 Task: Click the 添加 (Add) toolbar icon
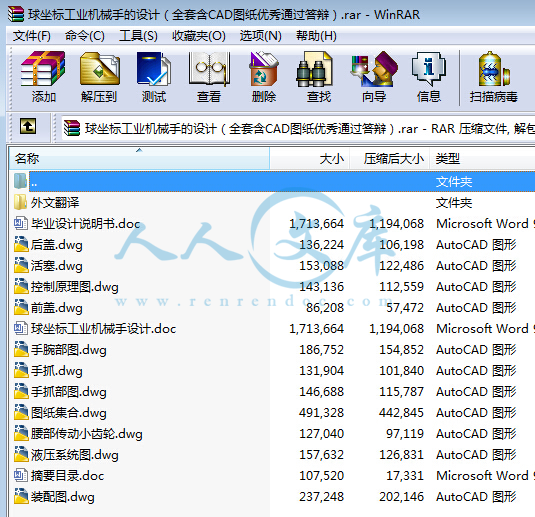[43, 77]
